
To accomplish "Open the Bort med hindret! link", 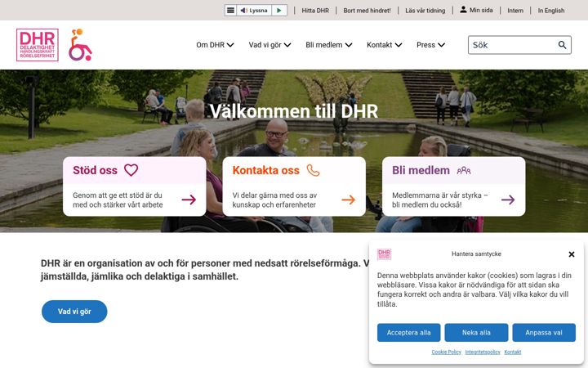I will 367,11.
